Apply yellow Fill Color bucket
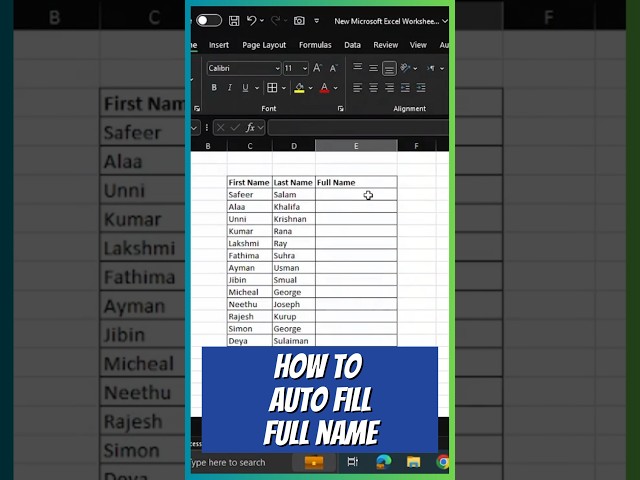This screenshot has height=480, width=640. pyautogui.click(x=299, y=88)
